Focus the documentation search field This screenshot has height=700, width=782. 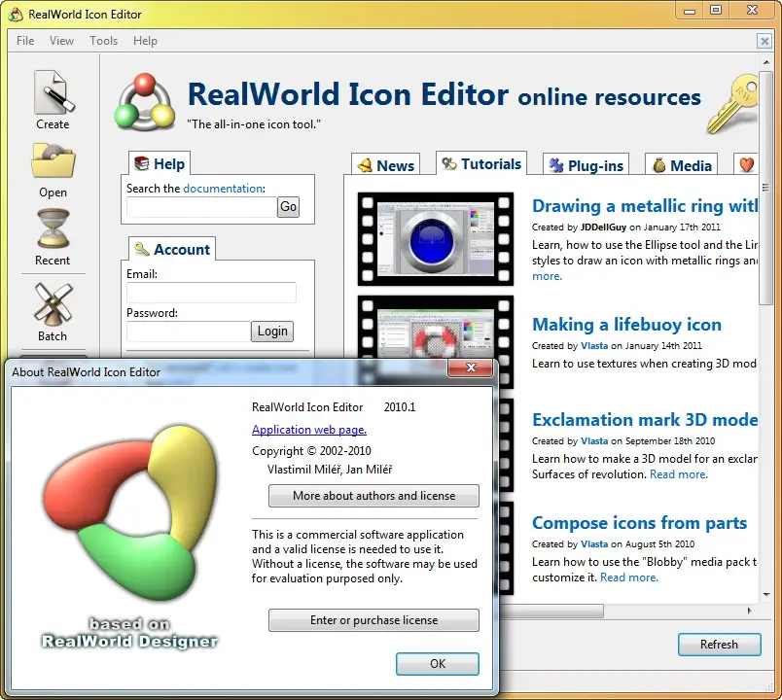[201, 207]
